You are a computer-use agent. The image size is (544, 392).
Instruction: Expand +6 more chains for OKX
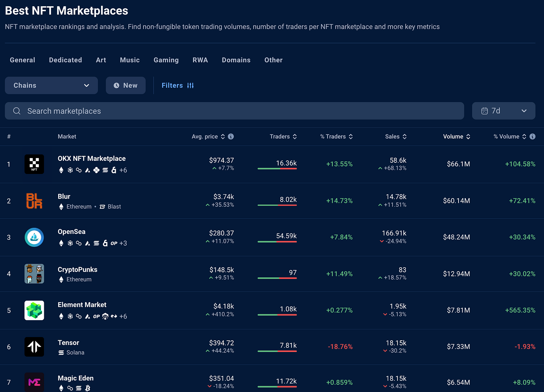click(x=123, y=170)
